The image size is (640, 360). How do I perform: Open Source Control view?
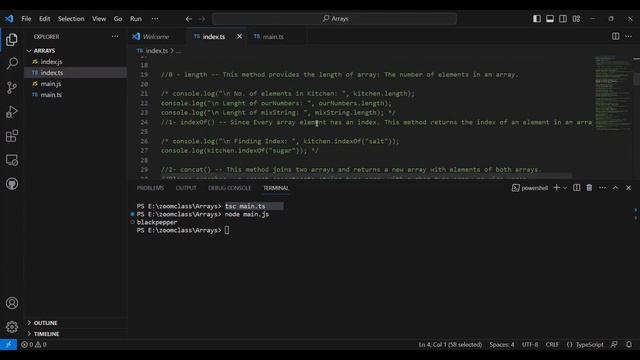coord(12,88)
